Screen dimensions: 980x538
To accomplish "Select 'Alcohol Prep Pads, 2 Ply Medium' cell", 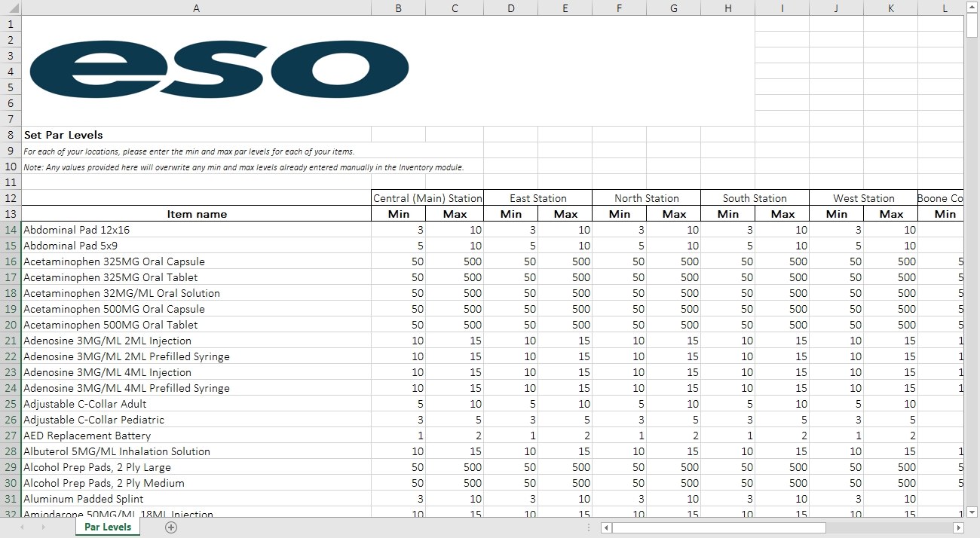I will [x=196, y=483].
